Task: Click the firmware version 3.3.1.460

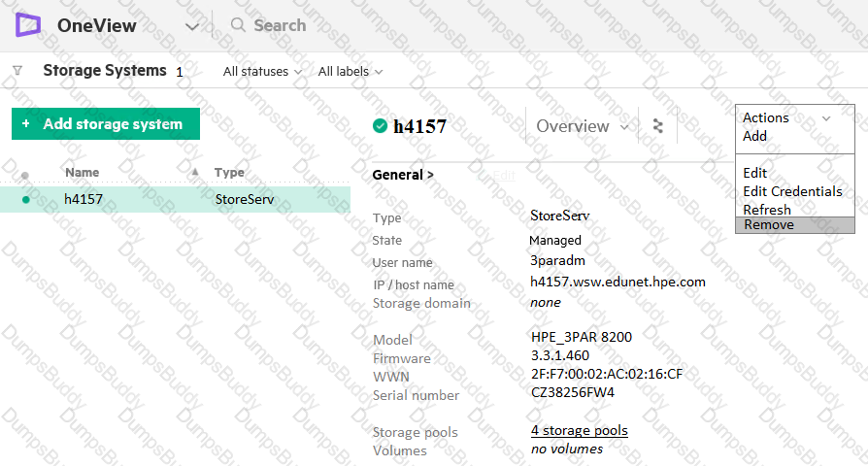Action: pyautogui.click(x=560, y=355)
